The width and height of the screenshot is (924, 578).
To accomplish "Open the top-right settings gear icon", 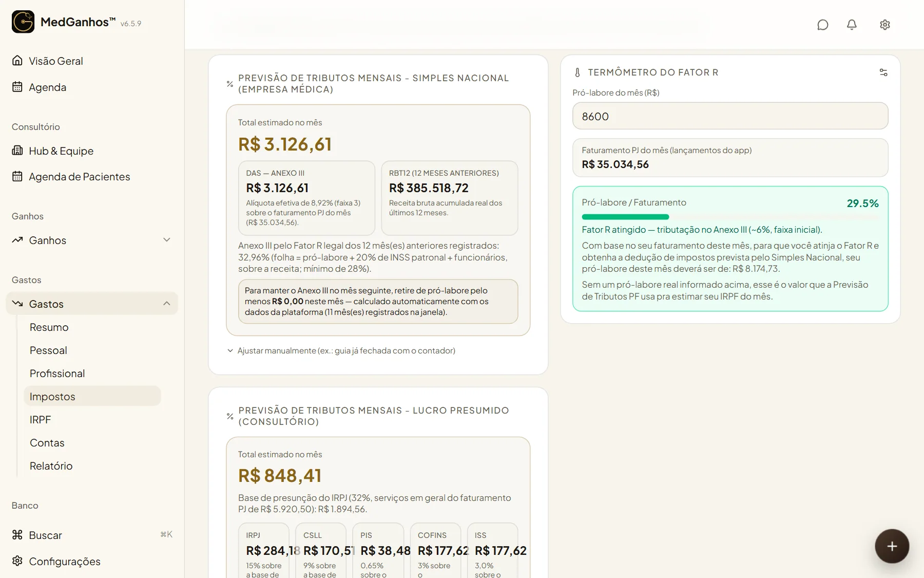I will 885,25.
